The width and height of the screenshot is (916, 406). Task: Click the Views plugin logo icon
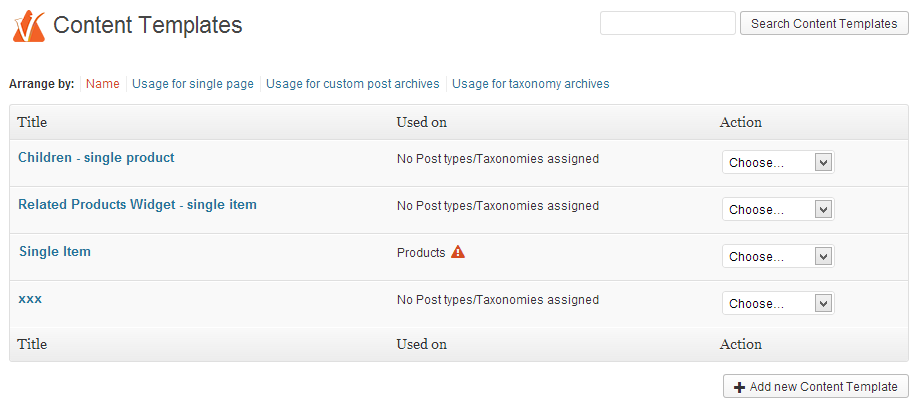(x=29, y=26)
